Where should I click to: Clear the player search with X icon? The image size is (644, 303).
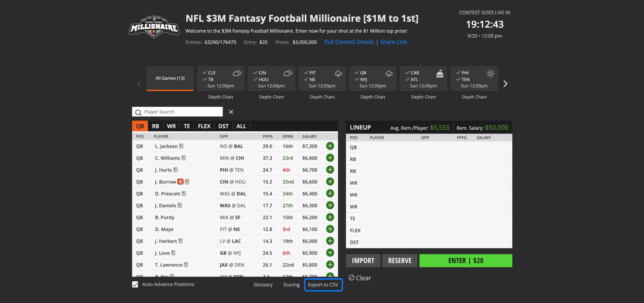click(231, 112)
